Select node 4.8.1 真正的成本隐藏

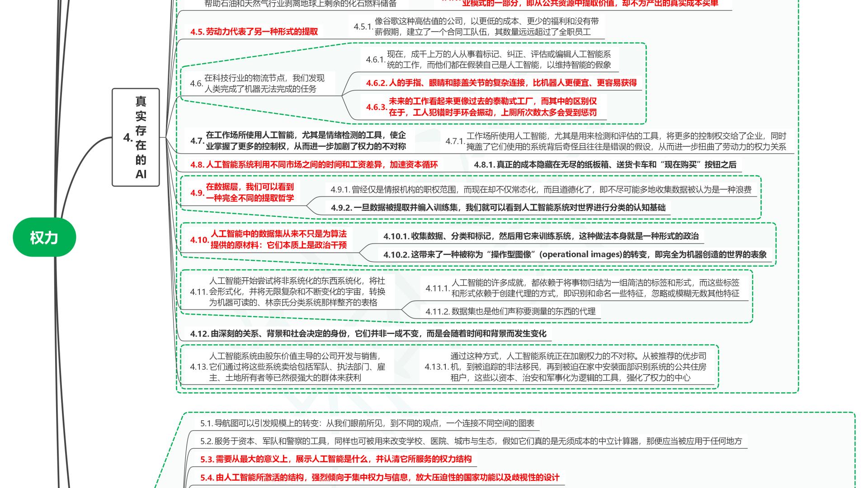point(605,165)
